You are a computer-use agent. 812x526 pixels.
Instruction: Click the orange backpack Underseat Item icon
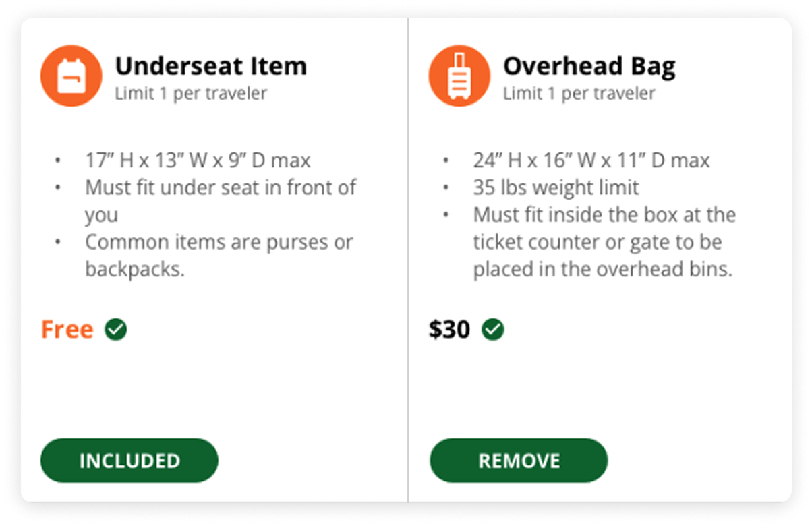click(71, 76)
